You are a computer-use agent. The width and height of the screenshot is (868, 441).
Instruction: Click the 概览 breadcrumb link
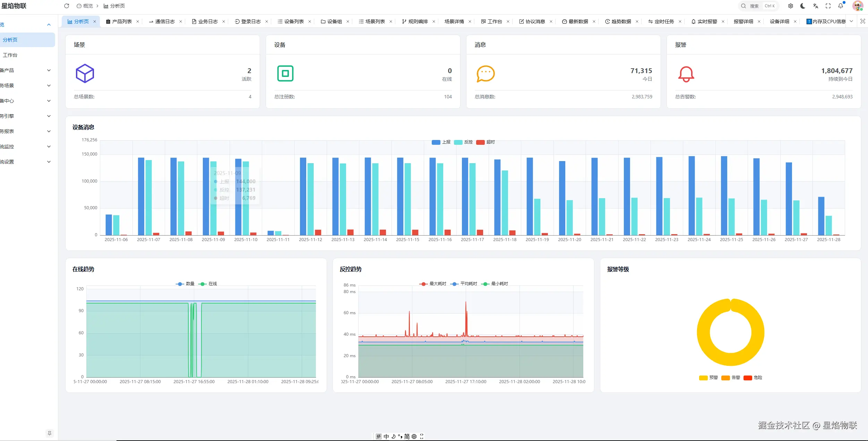88,6
